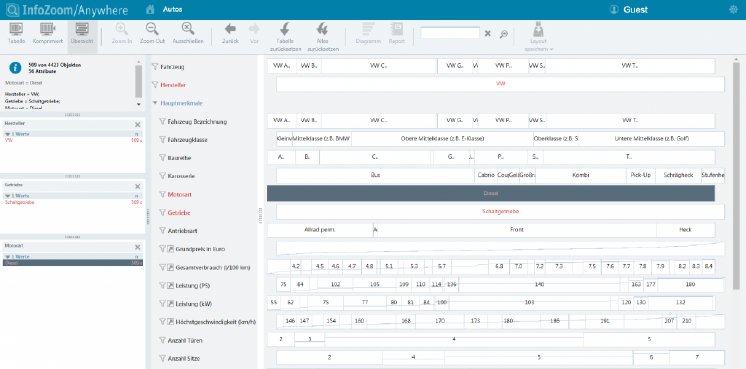Click the home icon in the header
Image resolution: width=746 pixels, height=369 pixels.
click(150, 10)
